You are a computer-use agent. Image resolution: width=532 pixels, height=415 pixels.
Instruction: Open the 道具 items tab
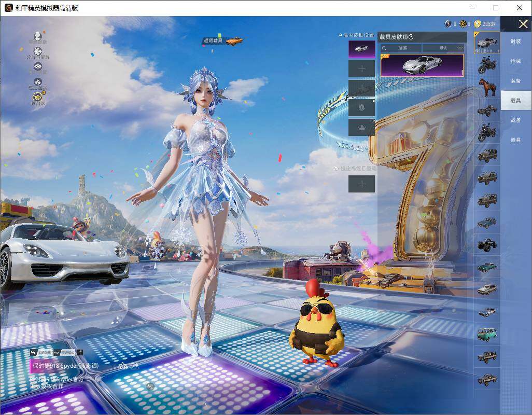(516, 140)
